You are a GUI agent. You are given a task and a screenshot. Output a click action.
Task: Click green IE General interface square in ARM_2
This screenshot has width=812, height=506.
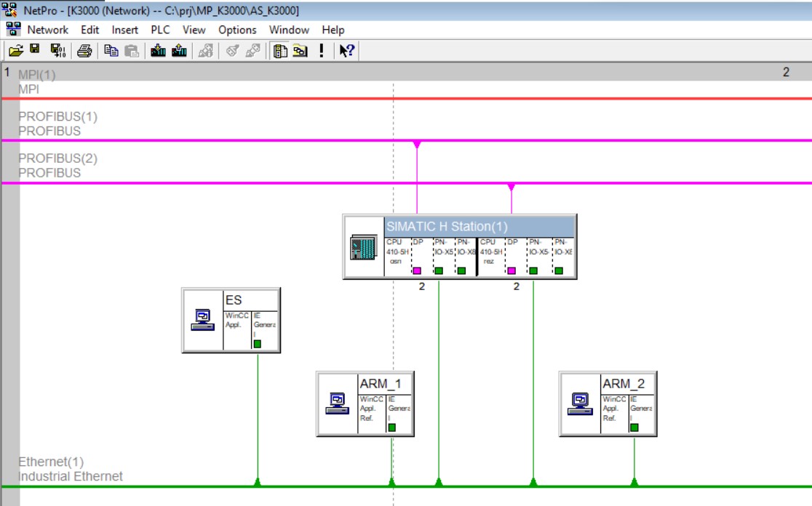pos(634,427)
